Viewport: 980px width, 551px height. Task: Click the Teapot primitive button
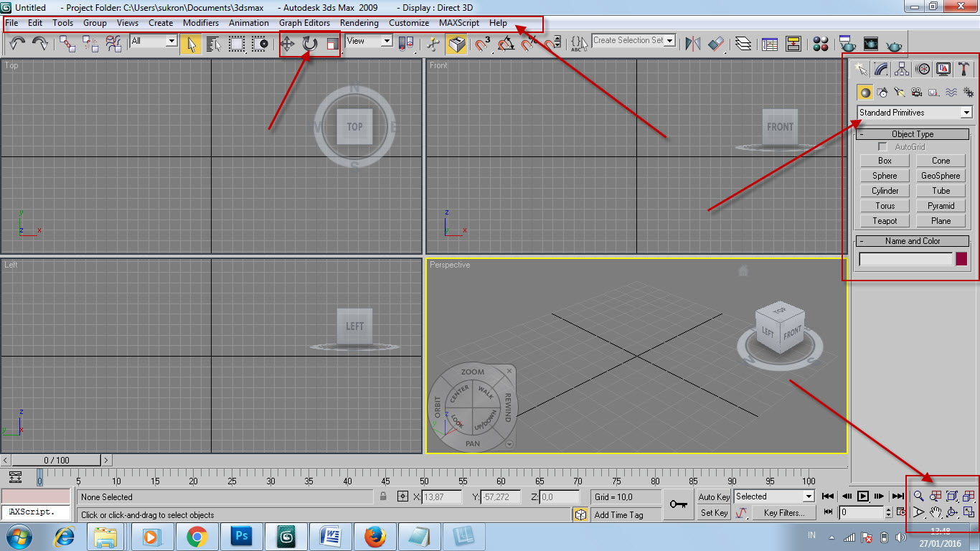click(x=884, y=220)
